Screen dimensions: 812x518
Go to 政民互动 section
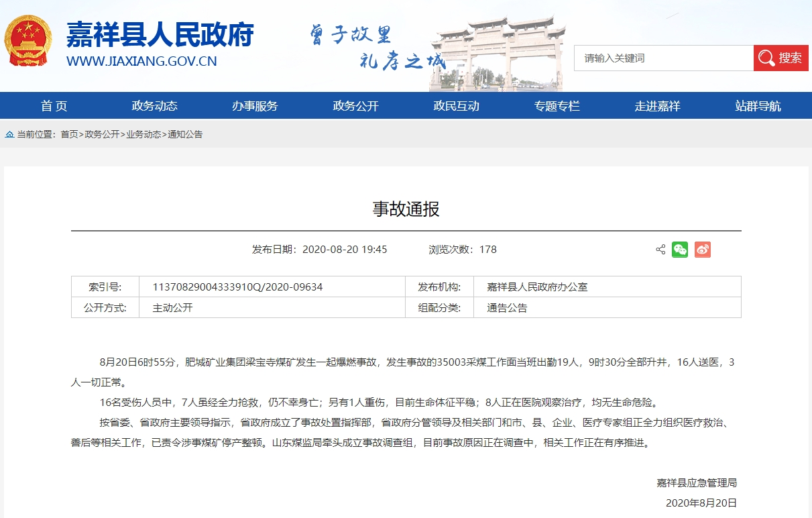point(456,106)
